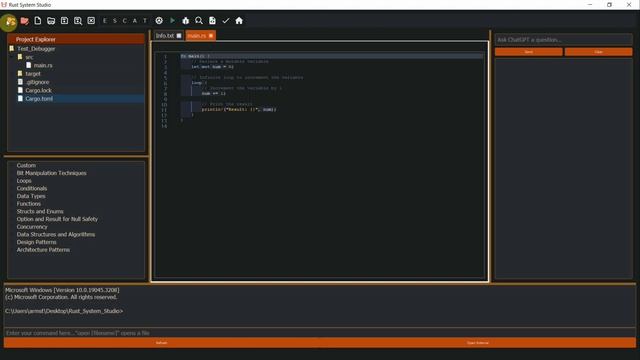The height and width of the screenshot is (360, 640).
Task: Click the magnifying glass search icon
Action: point(199,21)
